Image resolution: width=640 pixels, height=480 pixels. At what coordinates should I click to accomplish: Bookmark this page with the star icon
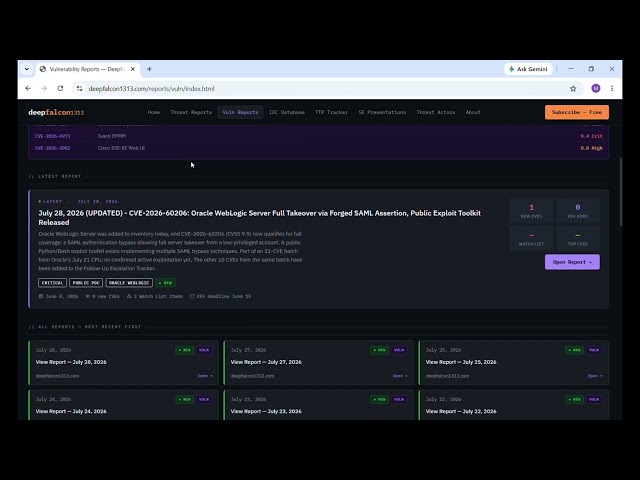pyautogui.click(x=573, y=89)
